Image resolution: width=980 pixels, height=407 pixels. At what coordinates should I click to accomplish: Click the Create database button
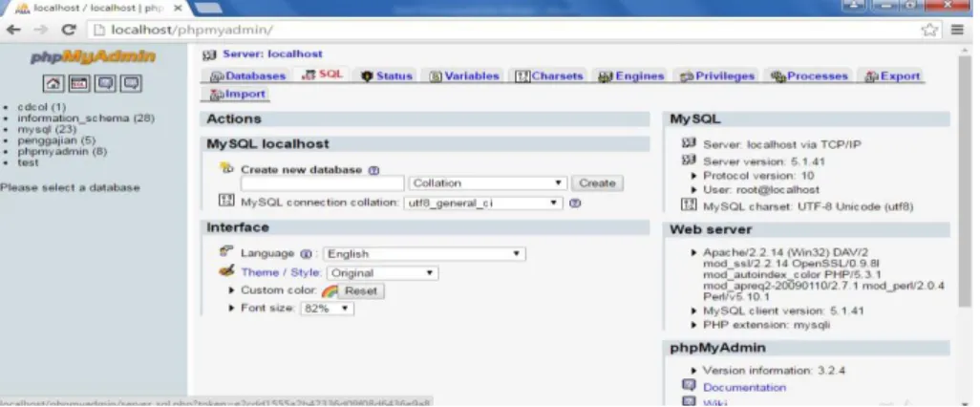tap(597, 183)
